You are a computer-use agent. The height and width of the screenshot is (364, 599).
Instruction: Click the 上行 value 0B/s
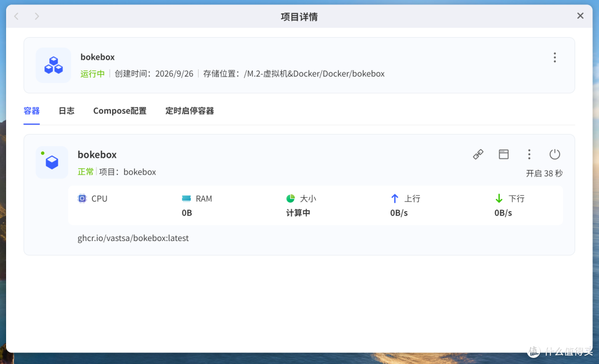(399, 213)
